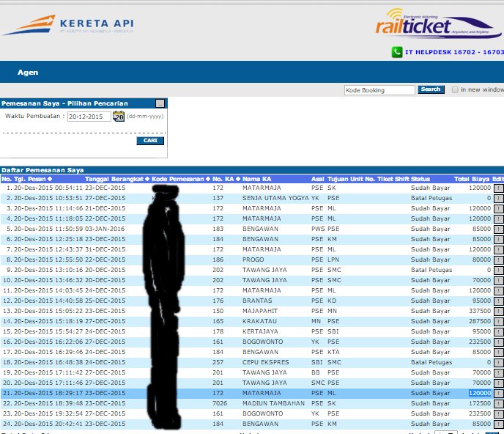
Task: Edit row 8 PROGO booking
Action: [x=498, y=260]
